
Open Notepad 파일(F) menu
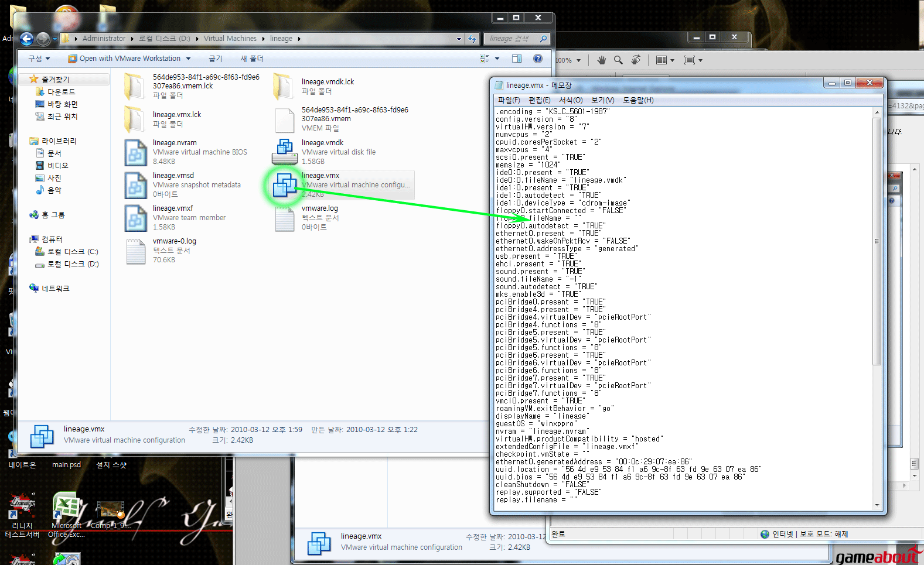(509, 100)
